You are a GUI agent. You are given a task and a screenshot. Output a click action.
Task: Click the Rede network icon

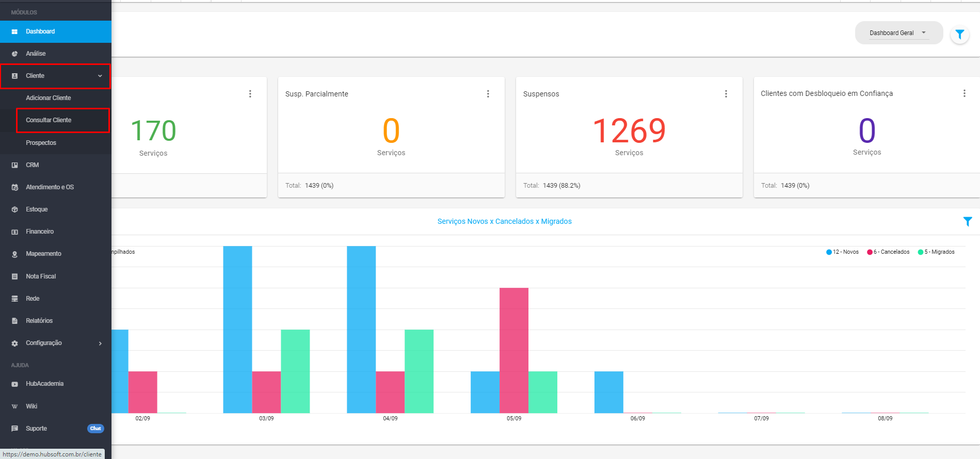pyautogui.click(x=14, y=299)
